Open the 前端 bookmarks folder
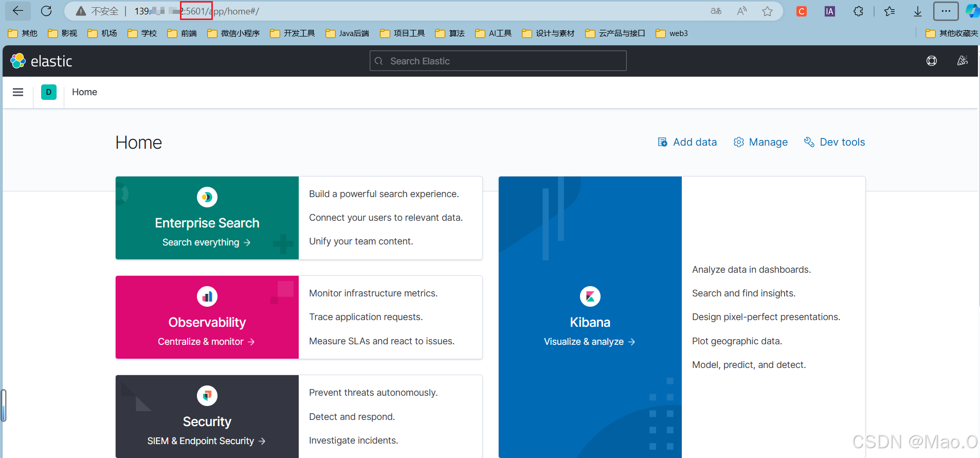The height and width of the screenshot is (458, 980). click(182, 33)
